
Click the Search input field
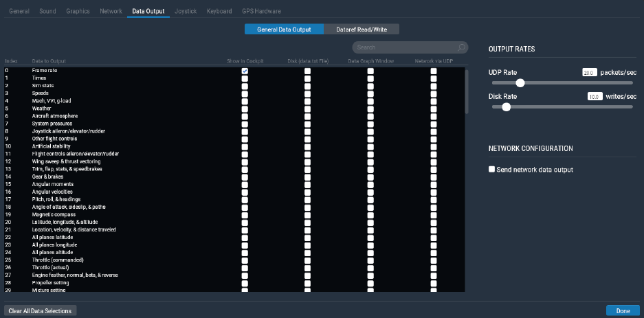click(x=405, y=47)
